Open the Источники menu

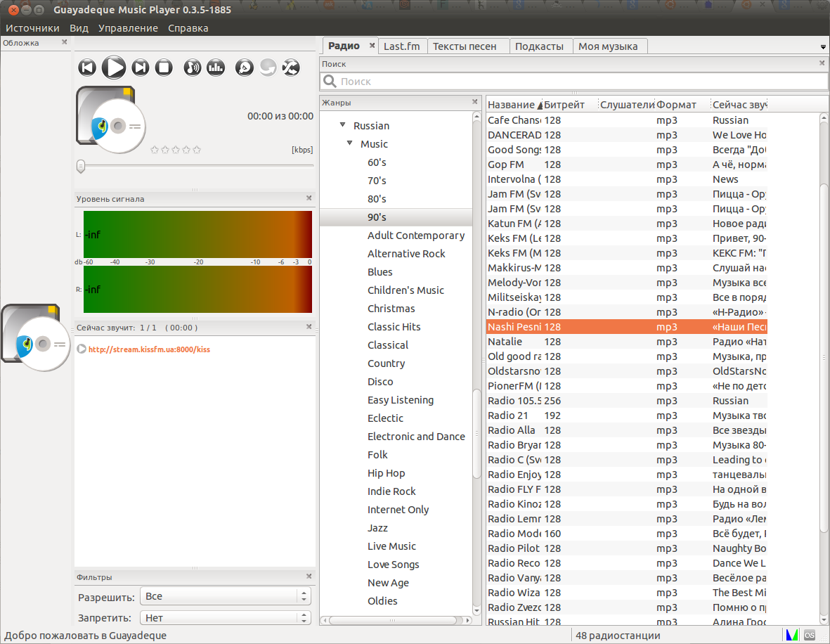(32, 28)
